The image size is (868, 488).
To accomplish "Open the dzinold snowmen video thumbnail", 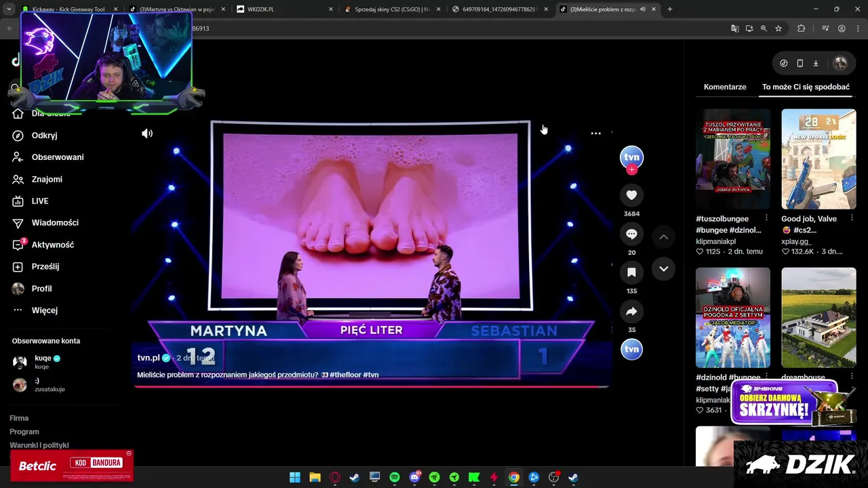I will point(733,318).
